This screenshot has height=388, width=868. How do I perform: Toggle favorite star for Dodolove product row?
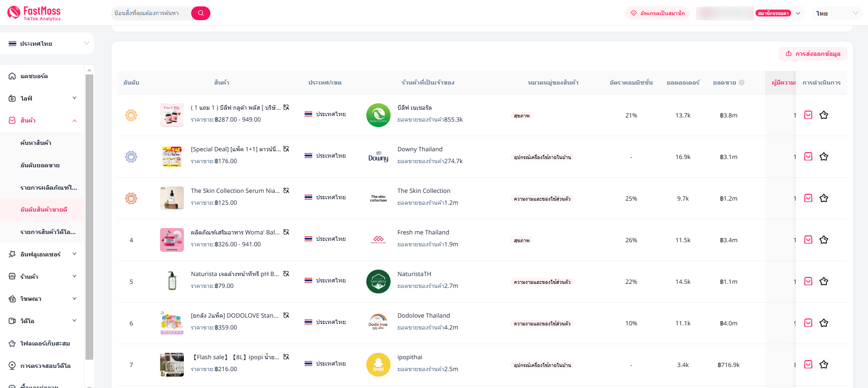824,323
